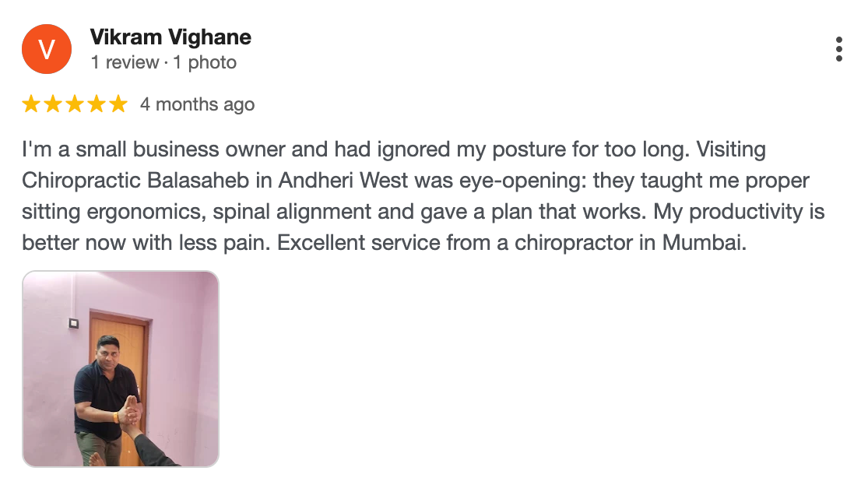Click the first rating star
This screenshot has height=485, width=868.
[x=31, y=104]
